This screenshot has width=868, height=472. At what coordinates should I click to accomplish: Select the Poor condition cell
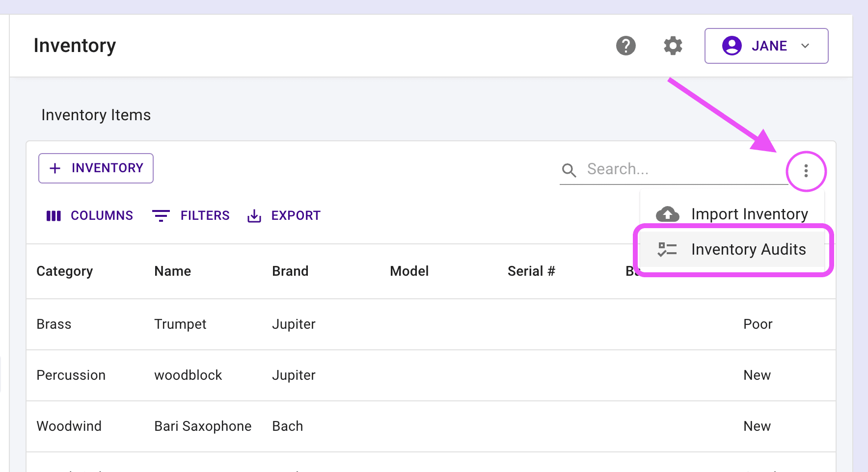[x=758, y=324]
